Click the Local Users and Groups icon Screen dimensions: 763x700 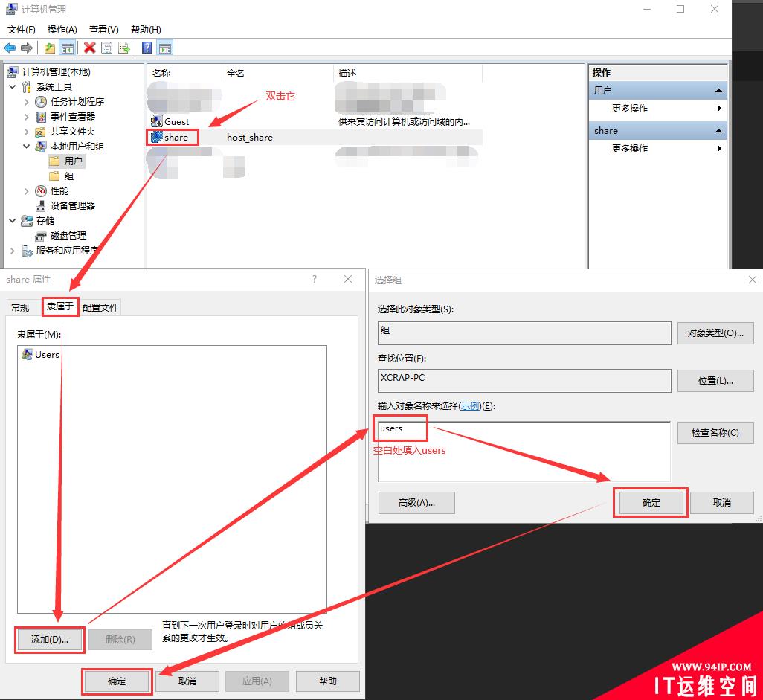tap(41, 147)
